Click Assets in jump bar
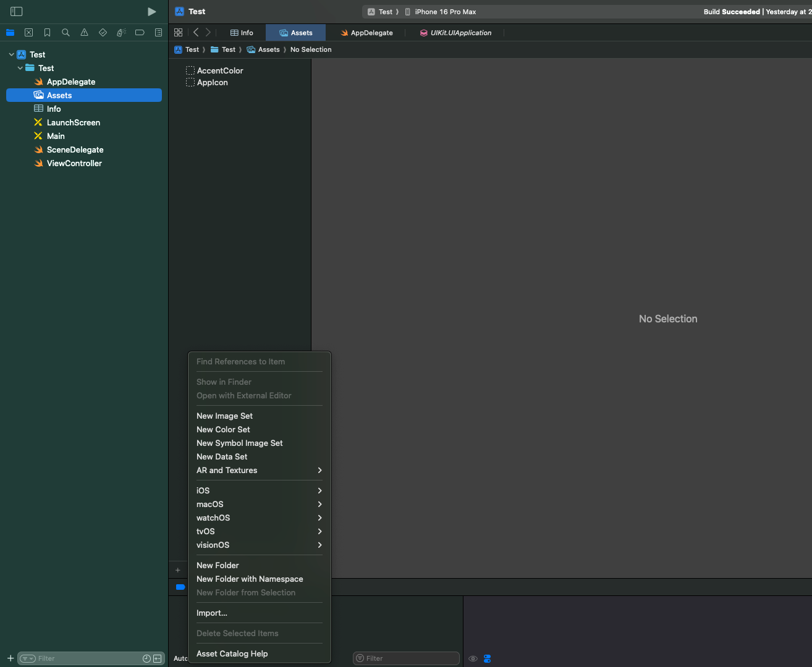This screenshot has width=812, height=667. tap(263, 49)
